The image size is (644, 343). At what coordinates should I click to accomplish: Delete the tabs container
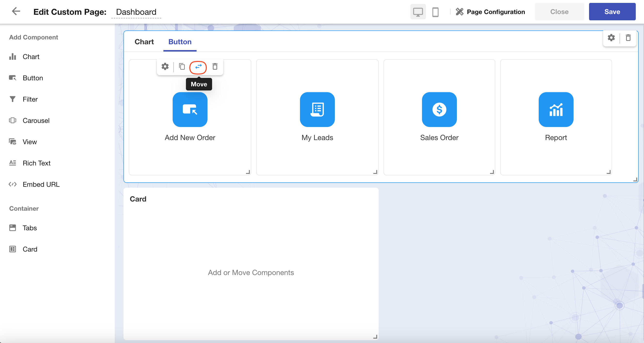[628, 38]
